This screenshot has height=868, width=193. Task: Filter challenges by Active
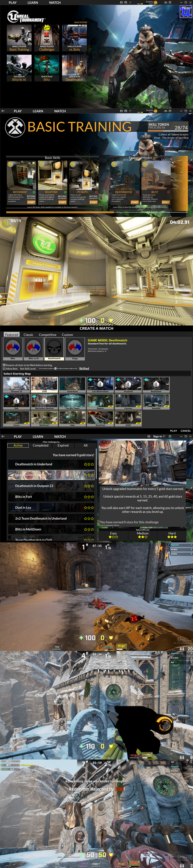(x=18, y=445)
